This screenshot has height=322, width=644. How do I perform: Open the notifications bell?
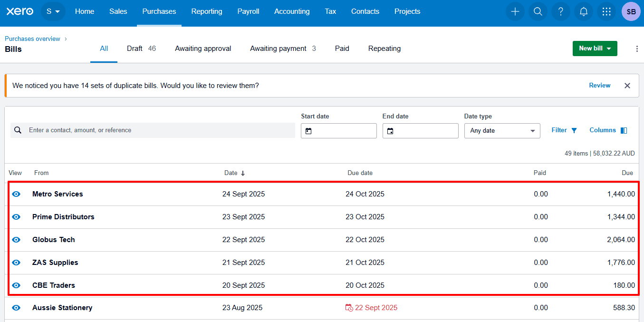coord(583,11)
